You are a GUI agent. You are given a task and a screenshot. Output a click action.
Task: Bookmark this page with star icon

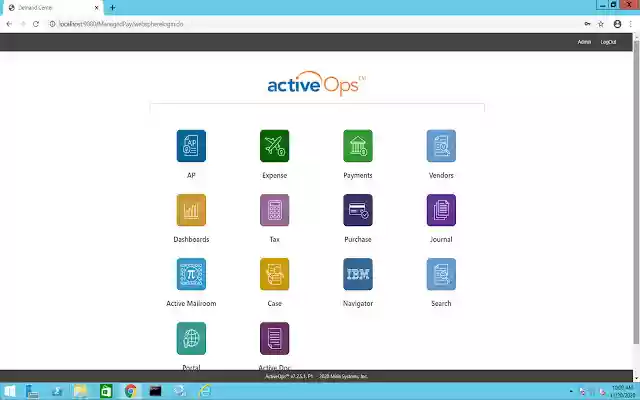pyautogui.click(x=601, y=24)
